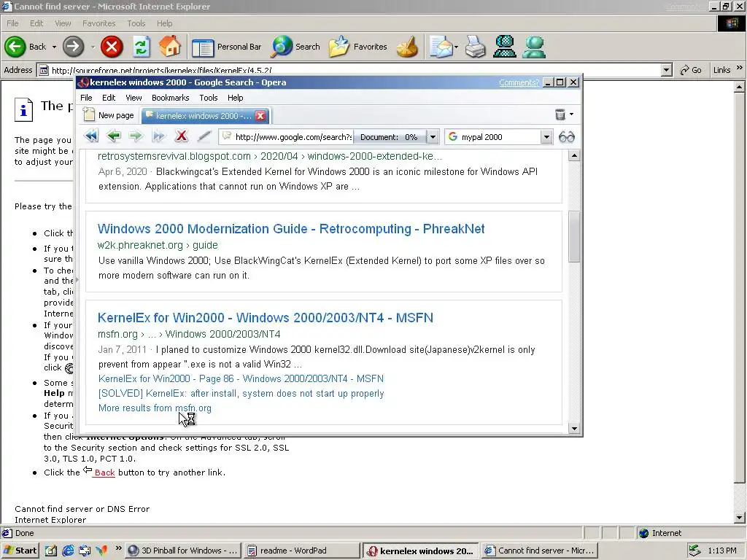Switch to 3D Pinball for Windows taskbar button
The image size is (747, 560).
point(183,551)
